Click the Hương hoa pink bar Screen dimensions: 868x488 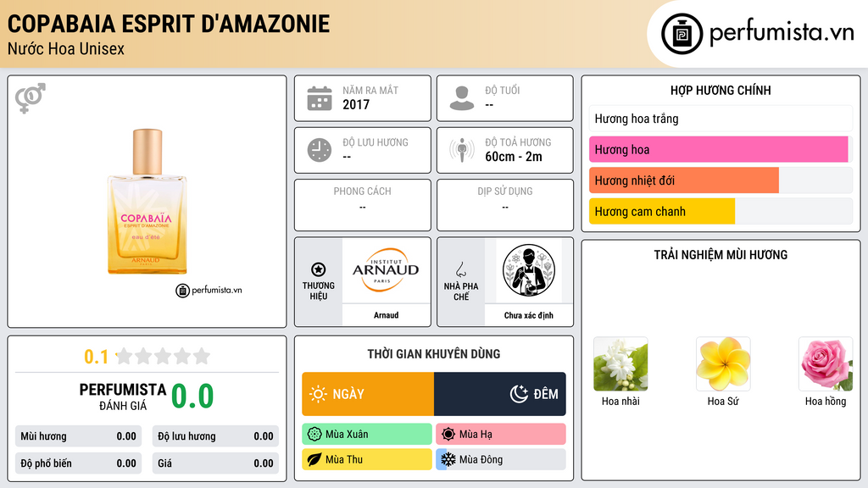(719, 149)
